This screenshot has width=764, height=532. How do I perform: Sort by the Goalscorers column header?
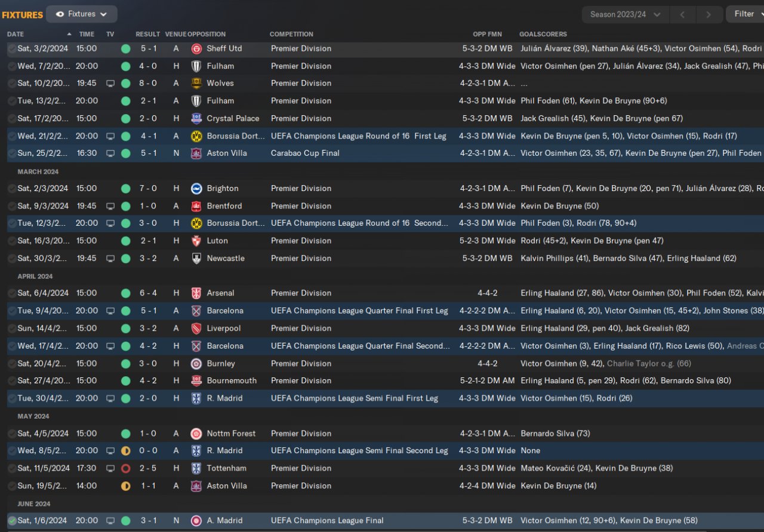pos(543,34)
